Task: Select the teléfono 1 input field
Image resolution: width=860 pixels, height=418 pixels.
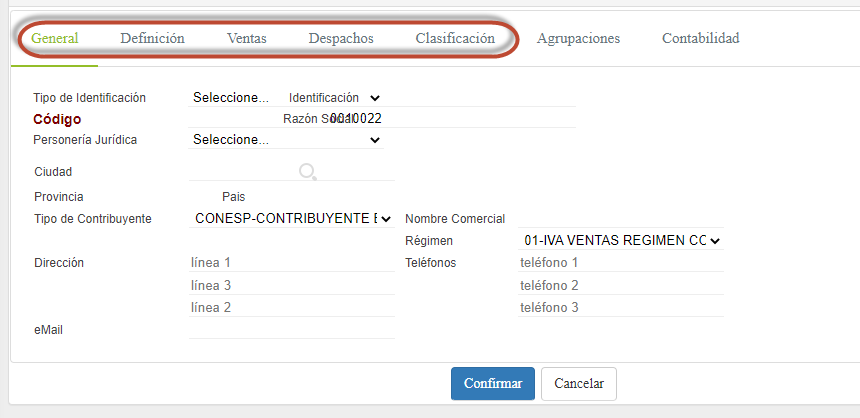Action: (620, 263)
